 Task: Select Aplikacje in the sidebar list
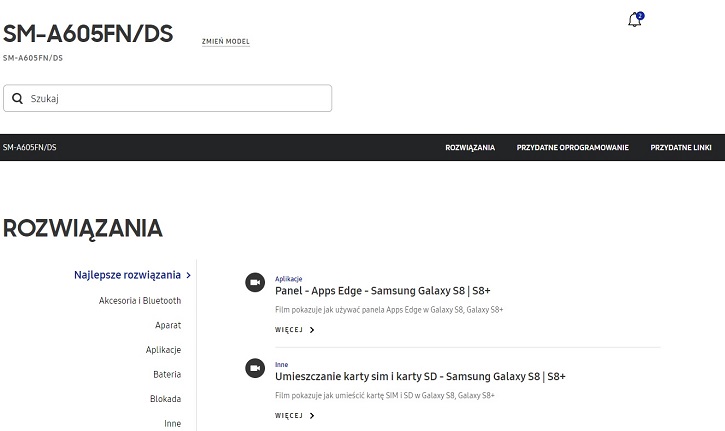click(163, 350)
